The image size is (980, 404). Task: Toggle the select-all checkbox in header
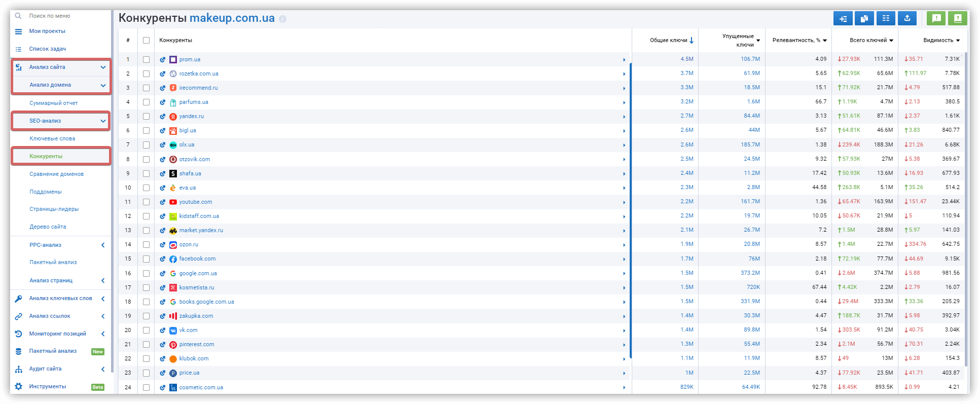click(x=147, y=41)
